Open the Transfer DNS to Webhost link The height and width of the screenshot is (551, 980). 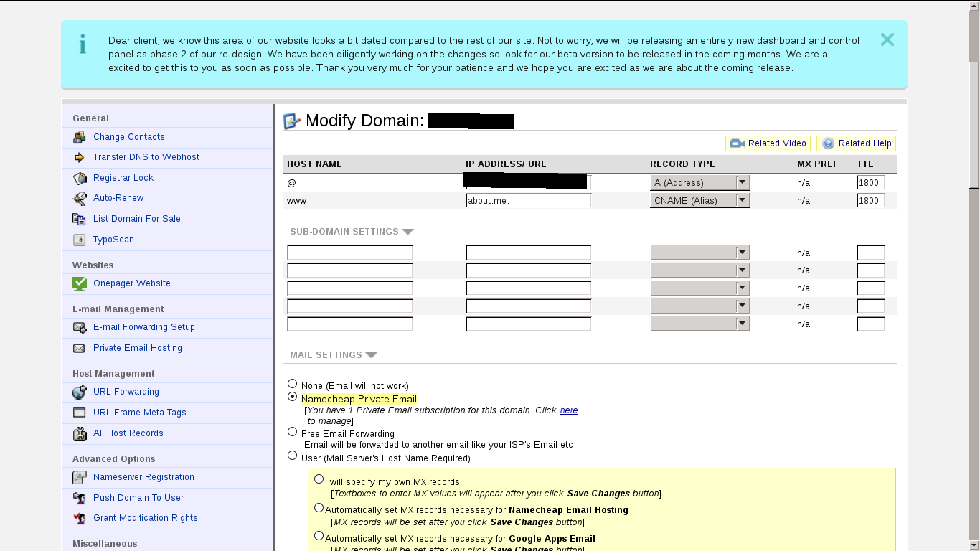(146, 157)
